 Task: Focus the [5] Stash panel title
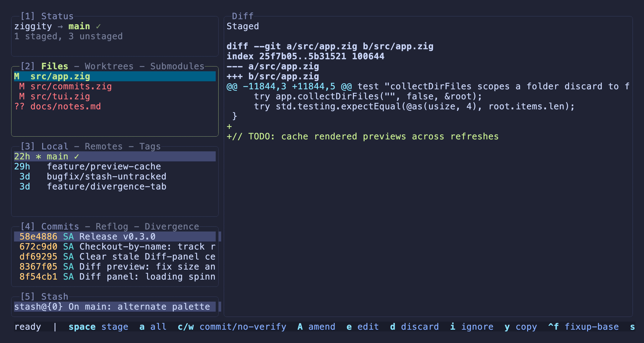[x=44, y=296]
